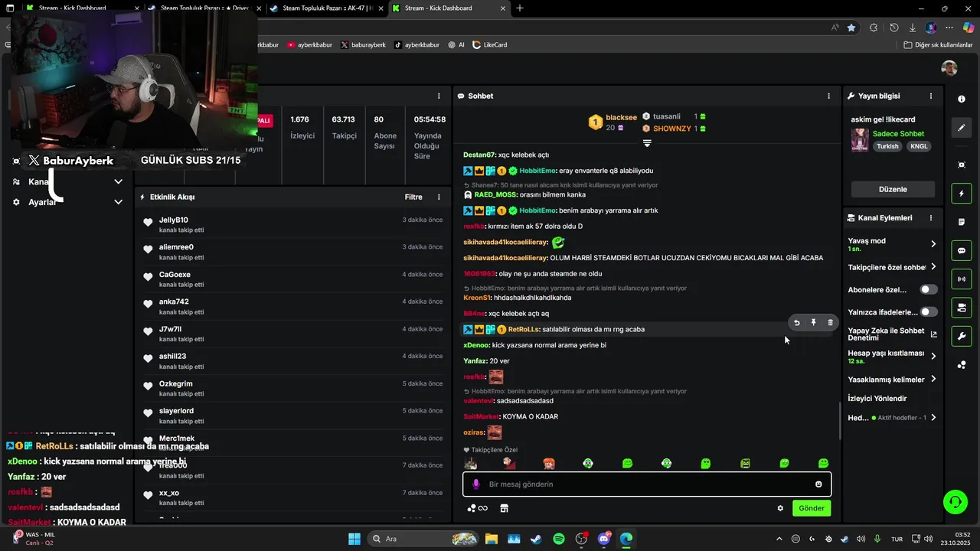The image size is (980, 551).
Task: Click the lightning bolt activity icon in right sidebar
Action: (962, 194)
